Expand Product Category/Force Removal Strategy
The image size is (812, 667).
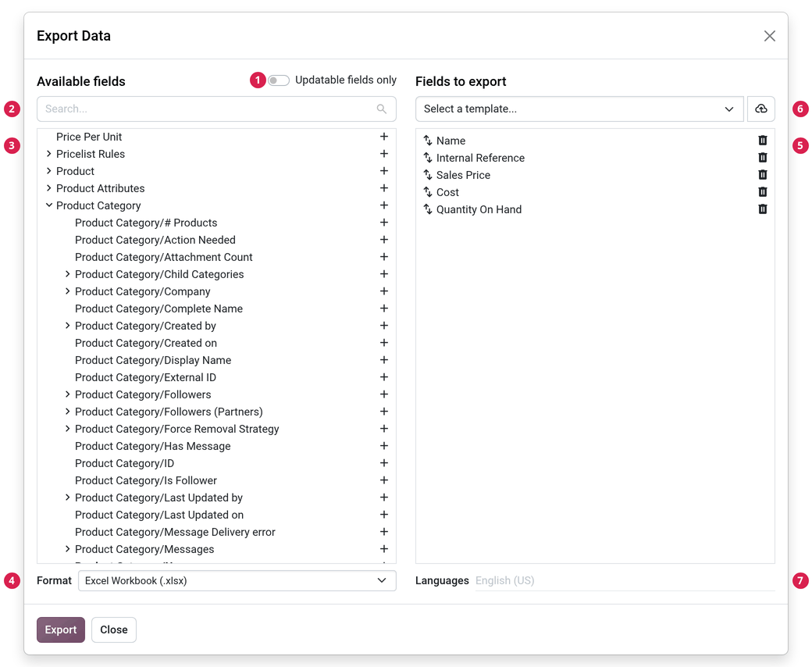[x=67, y=429]
